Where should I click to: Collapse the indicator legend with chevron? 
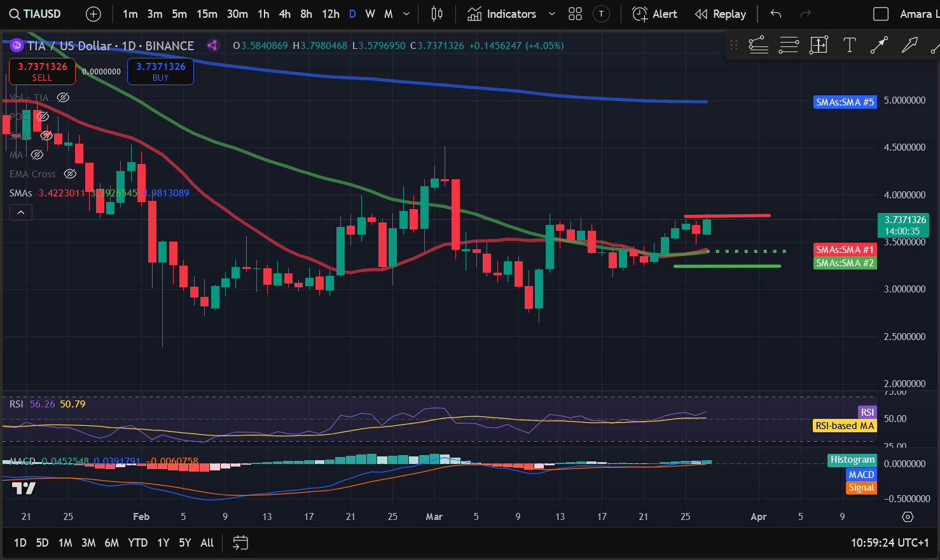(20, 212)
